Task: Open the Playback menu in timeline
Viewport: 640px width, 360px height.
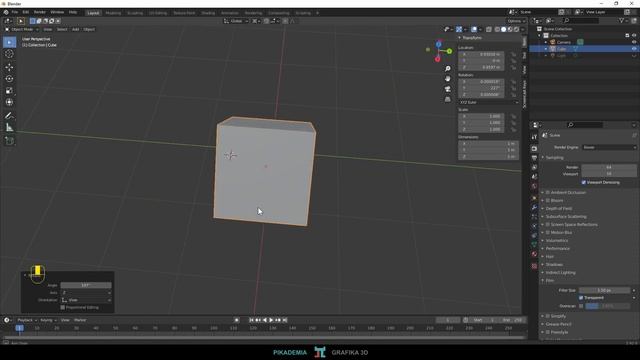Action: [x=27, y=320]
